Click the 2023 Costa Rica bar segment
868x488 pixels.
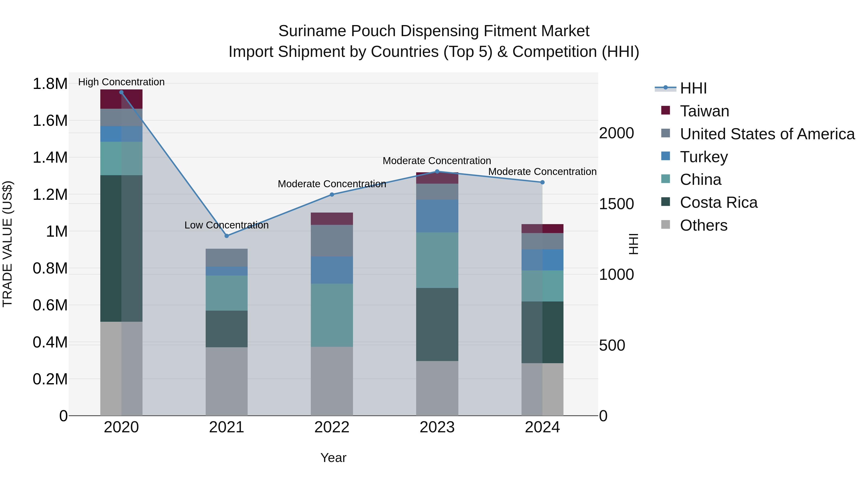[x=437, y=325]
